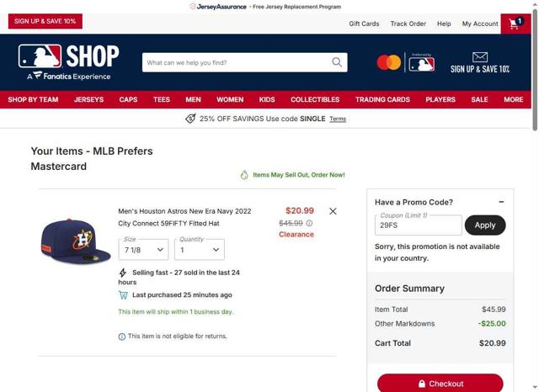Collapse the Have a Promo Code section
The height and width of the screenshot is (392, 539).
501,202
